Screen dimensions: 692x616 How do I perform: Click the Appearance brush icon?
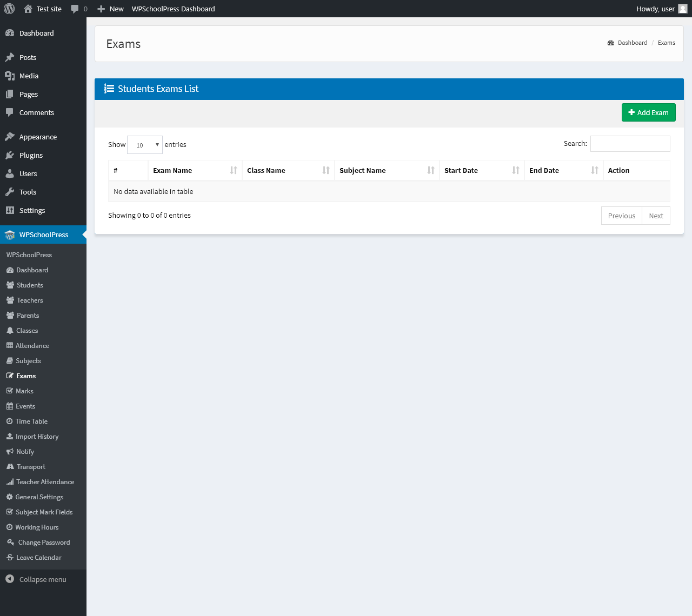10,137
